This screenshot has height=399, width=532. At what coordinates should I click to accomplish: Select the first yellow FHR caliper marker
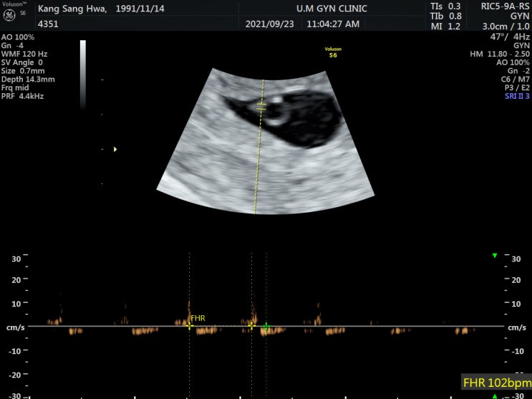189,326
